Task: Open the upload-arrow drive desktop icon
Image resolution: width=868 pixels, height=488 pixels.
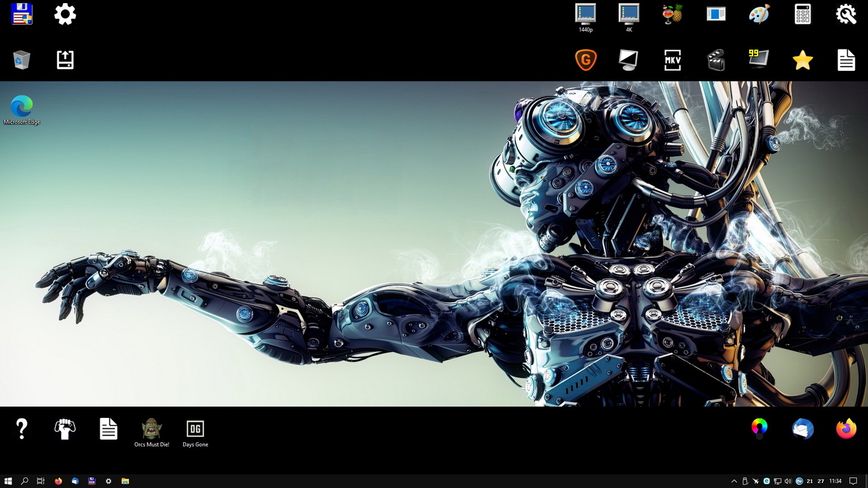Action: point(65,60)
